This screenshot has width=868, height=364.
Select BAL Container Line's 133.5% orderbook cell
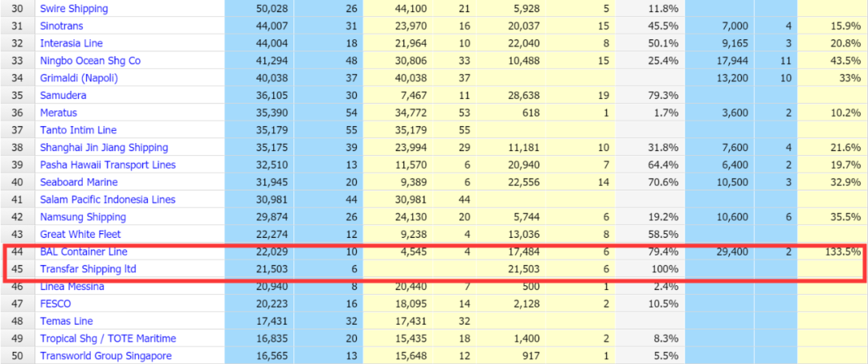point(844,252)
